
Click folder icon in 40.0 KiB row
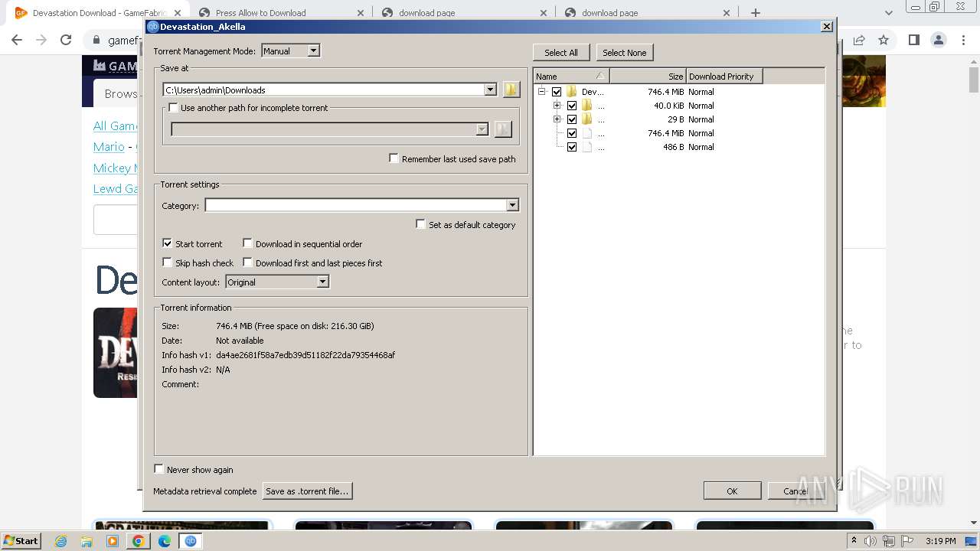click(586, 106)
